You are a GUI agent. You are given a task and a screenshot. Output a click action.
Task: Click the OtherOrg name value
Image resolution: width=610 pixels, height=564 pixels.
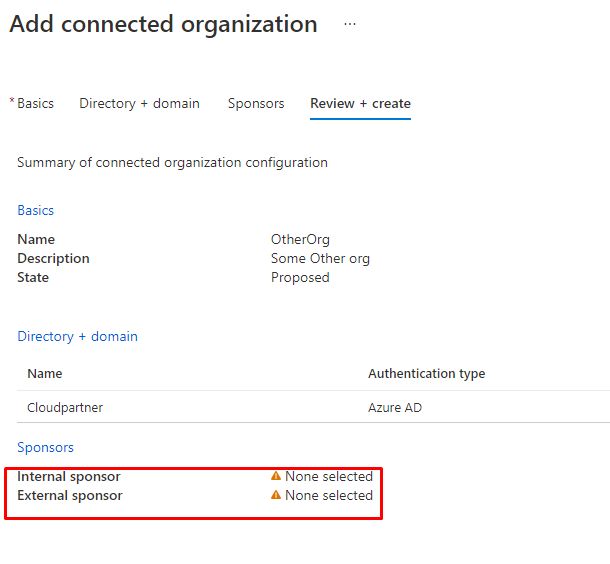pos(300,239)
